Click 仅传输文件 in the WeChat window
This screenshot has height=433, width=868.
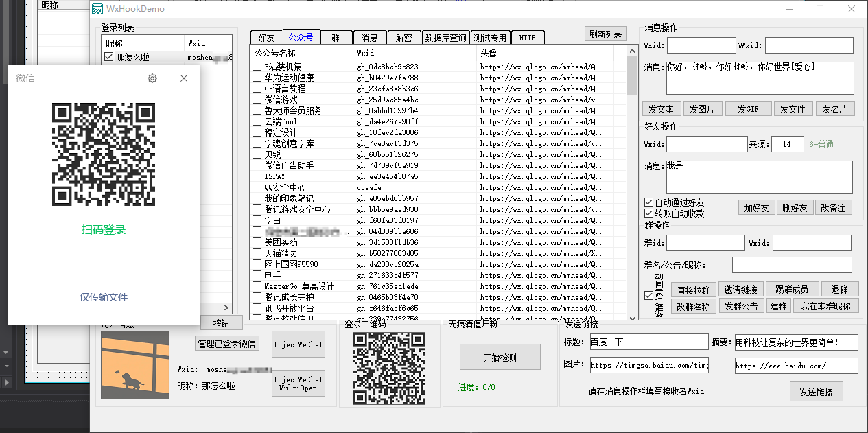point(104,297)
